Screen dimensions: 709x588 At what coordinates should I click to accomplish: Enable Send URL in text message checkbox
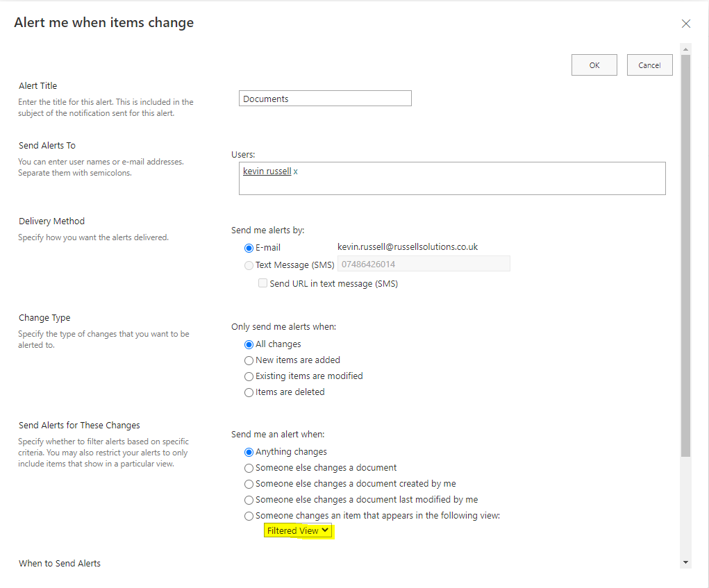[x=262, y=283]
